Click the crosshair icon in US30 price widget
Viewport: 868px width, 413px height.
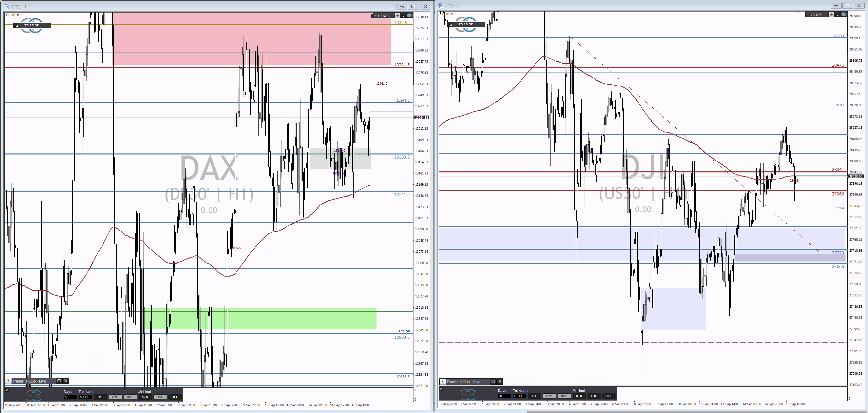click(832, 14)
